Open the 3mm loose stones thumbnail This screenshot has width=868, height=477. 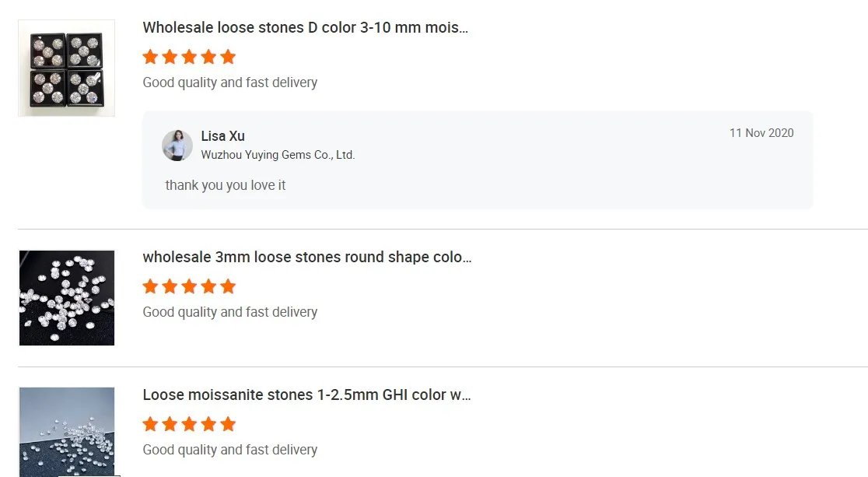coord(67,297)
